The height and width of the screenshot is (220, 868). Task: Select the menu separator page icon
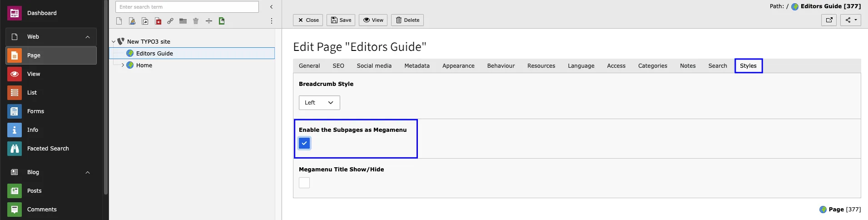[x=209, y=21]
